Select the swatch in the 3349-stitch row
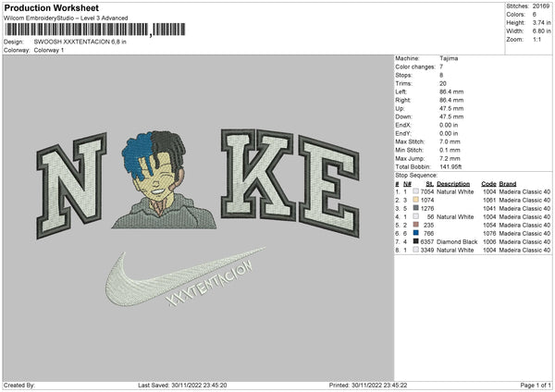This screenshot has height=392, width=555. pos(415,250)
